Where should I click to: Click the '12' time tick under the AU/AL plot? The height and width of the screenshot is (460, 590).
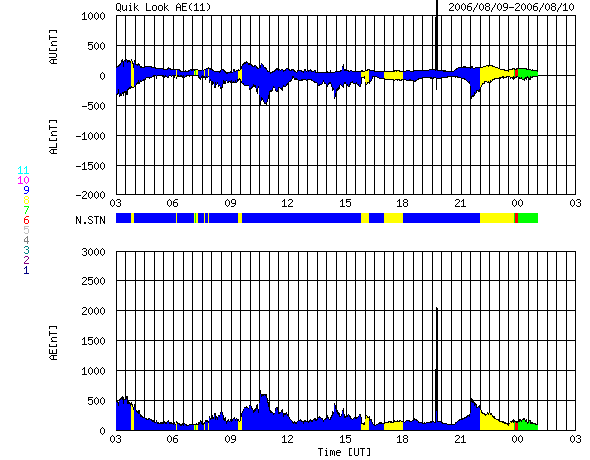287,203
